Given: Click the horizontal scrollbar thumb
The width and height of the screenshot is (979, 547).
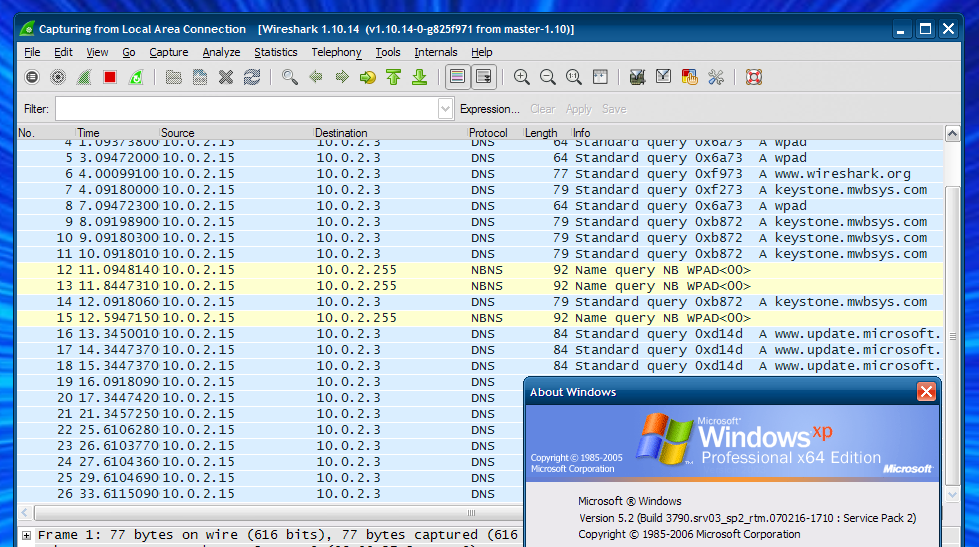Looking at the screenshot, I should point(278,513).
